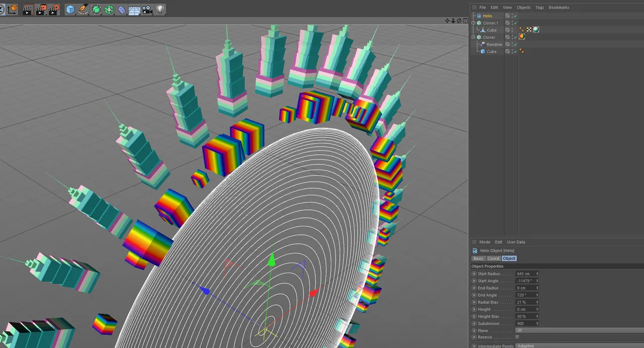Click the orange dots tag under Cloner.1
The image size is (644, 348).
522,30
